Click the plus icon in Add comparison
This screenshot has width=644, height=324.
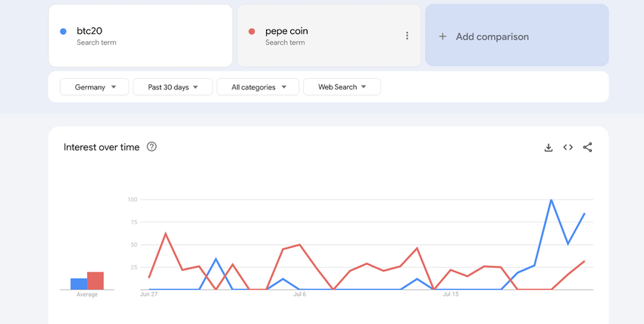[x=442, y=36]
